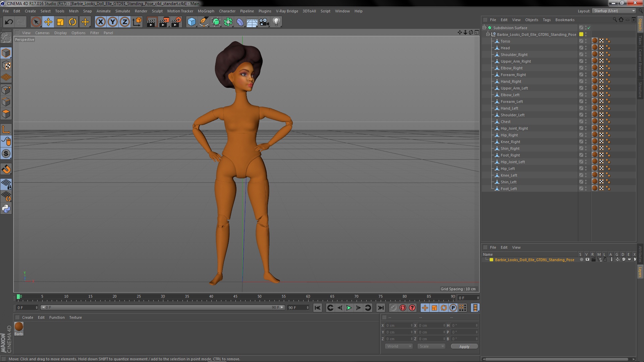Click Render to Picture Viewer icon
The image size is (644, 362).
(164, 22)
